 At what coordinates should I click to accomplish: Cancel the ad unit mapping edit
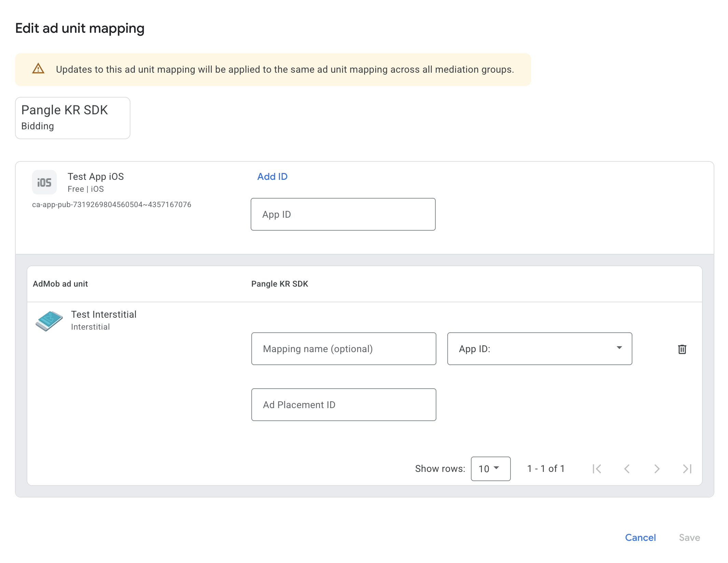(640, 538)
